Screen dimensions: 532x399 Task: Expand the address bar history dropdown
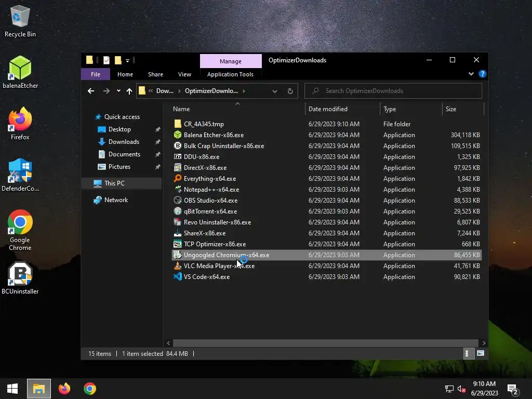tap(275, 91)
